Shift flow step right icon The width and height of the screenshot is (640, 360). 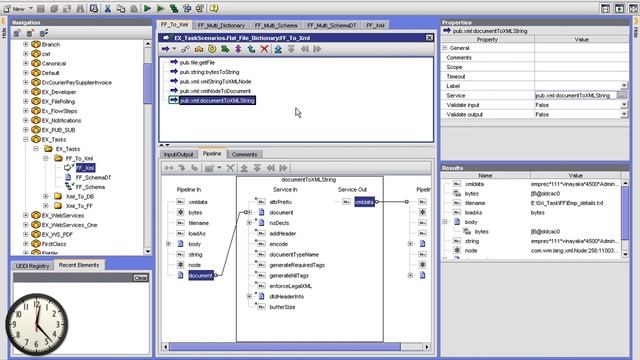tap(318, 49)
